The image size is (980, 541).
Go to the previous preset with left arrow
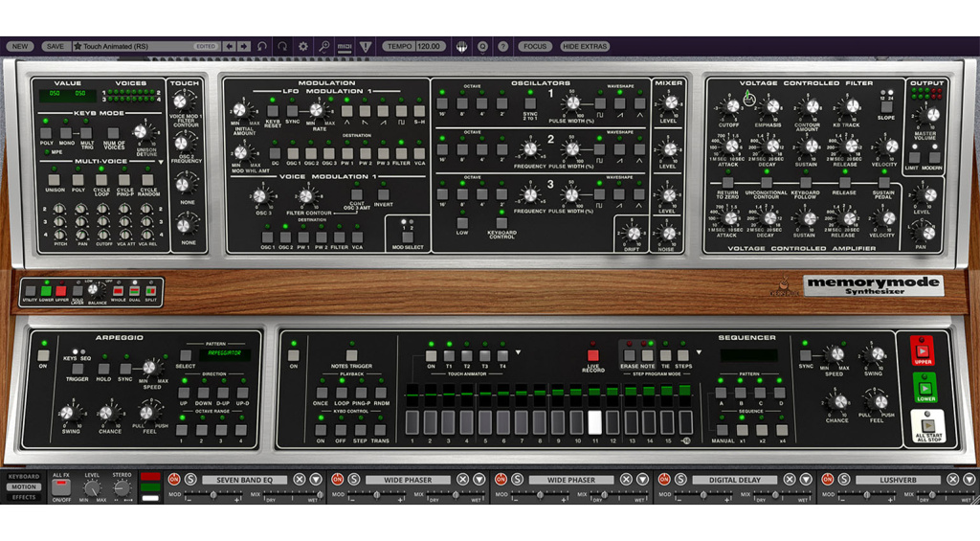coord(230,46)
